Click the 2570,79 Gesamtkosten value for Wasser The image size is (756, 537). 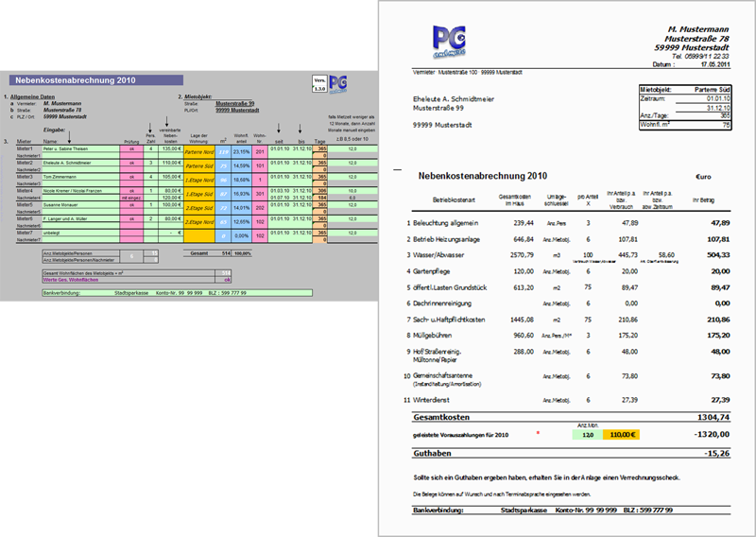pyautogui.click(x=522, y=254)
